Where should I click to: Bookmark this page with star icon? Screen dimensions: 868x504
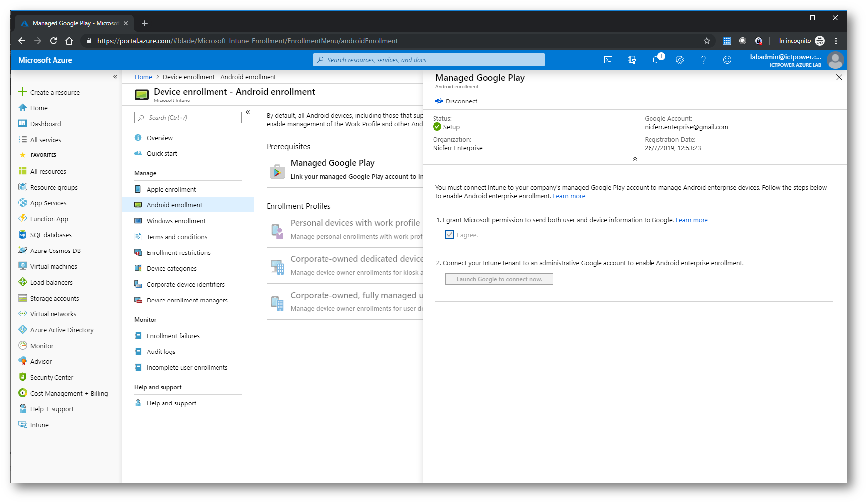(707, 41)
